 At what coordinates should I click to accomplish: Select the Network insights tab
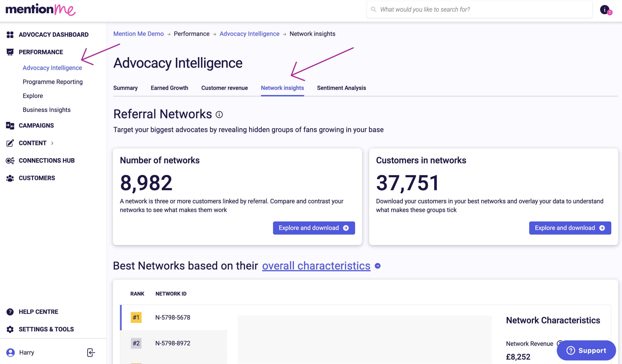point(282,88)
